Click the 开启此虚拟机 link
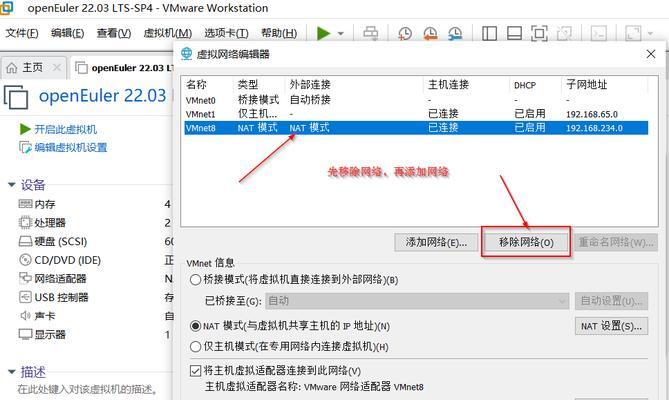The width and height of the screenshot is (669, 400). [x=66, y=129]
